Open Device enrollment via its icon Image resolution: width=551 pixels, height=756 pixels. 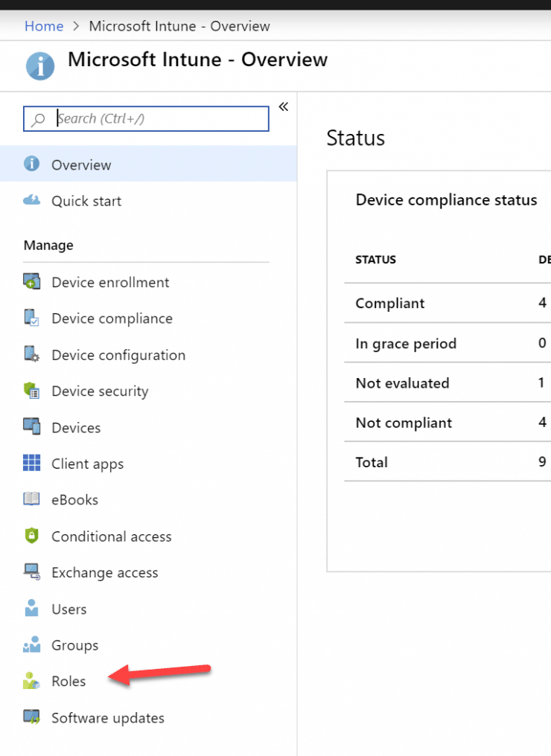coord(33,282)
